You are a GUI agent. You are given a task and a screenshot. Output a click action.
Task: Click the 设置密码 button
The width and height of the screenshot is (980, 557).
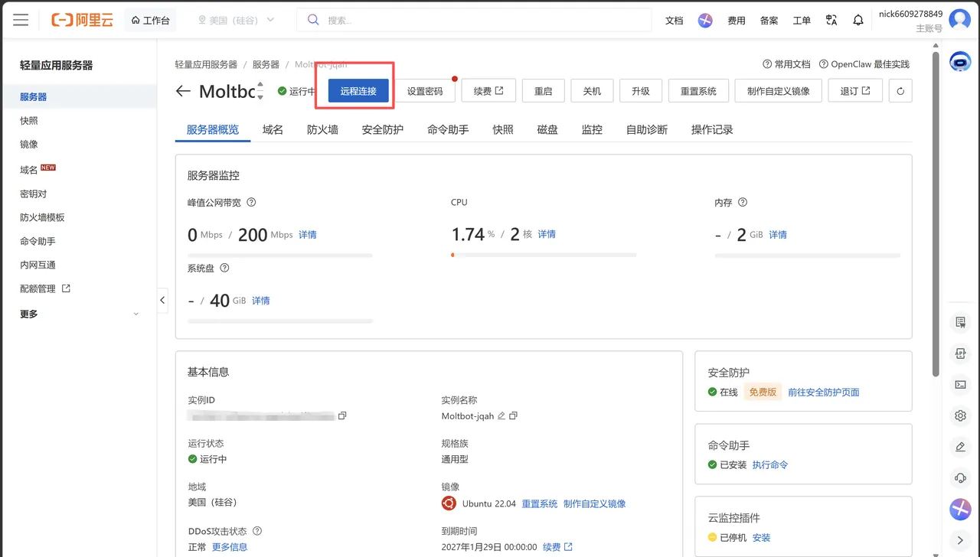click(x=425, y=91)
